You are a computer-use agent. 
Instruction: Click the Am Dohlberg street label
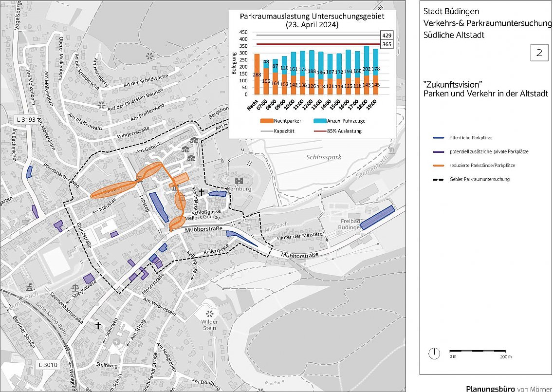coord(206,384)
